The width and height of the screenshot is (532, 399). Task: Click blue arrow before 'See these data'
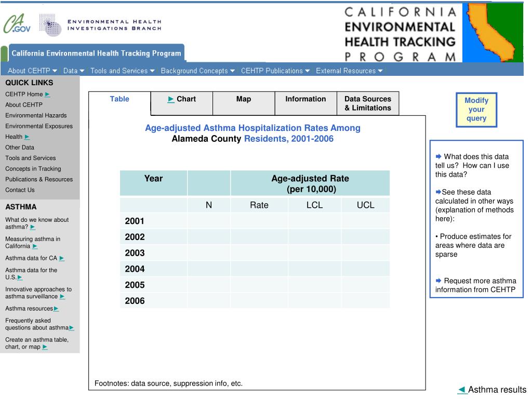[438, 192]
